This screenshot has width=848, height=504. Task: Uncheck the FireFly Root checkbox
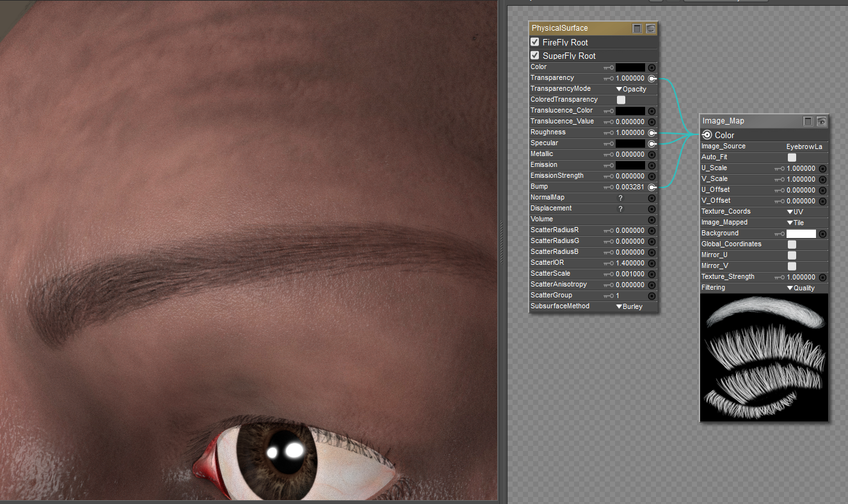(x=535, y=42)
